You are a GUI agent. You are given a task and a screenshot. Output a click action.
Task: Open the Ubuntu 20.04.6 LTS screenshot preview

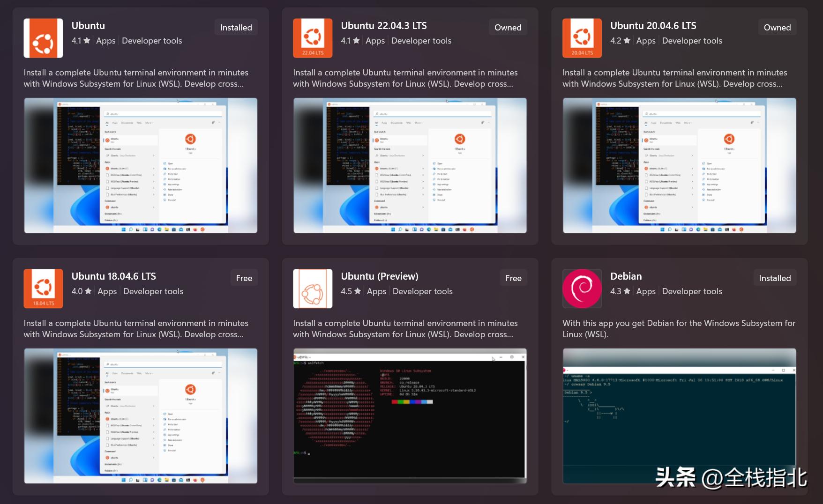pyautogui.click(x=680, y=165)
